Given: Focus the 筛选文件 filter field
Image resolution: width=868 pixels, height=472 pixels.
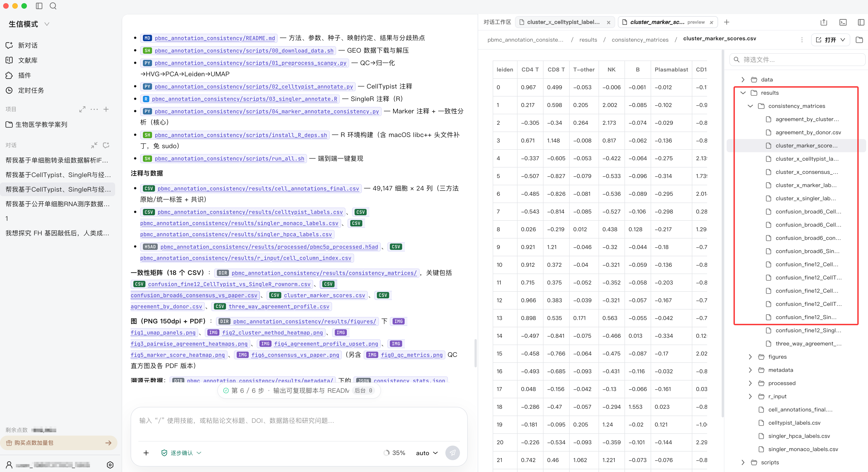Looking at the screenshot, I should click(x=797, y=60).
